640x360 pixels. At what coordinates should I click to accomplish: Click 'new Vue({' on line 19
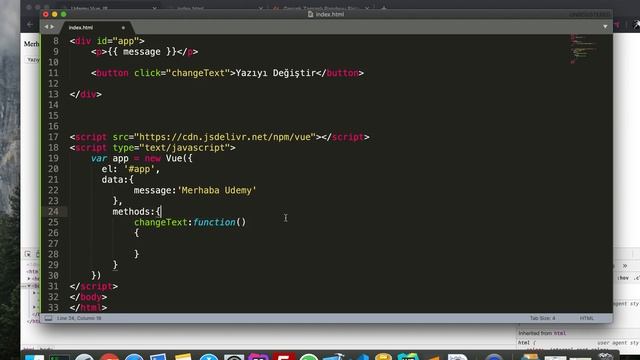pyautogui.click(x=168, y=158)
